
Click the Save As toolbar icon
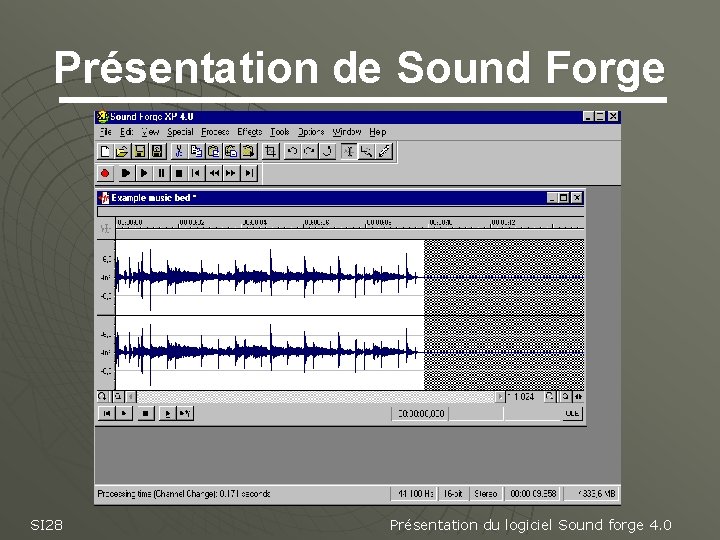[157, 151]
